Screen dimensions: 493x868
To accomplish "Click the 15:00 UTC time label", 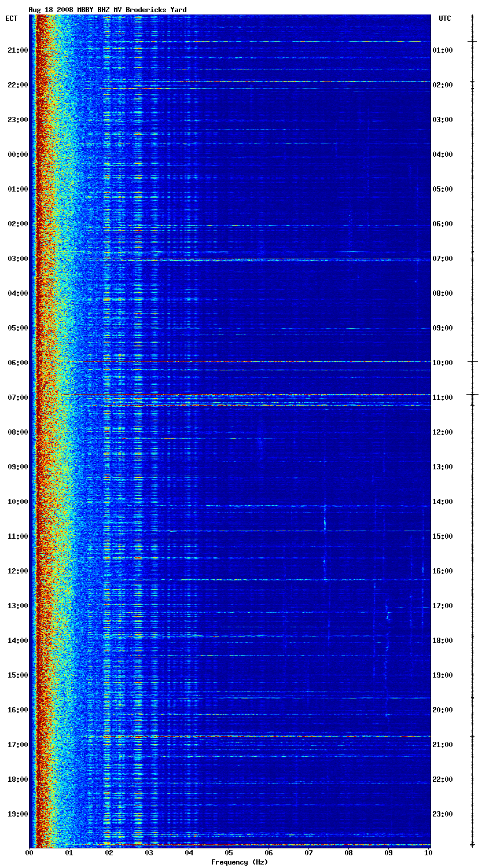I will [443, 536].
